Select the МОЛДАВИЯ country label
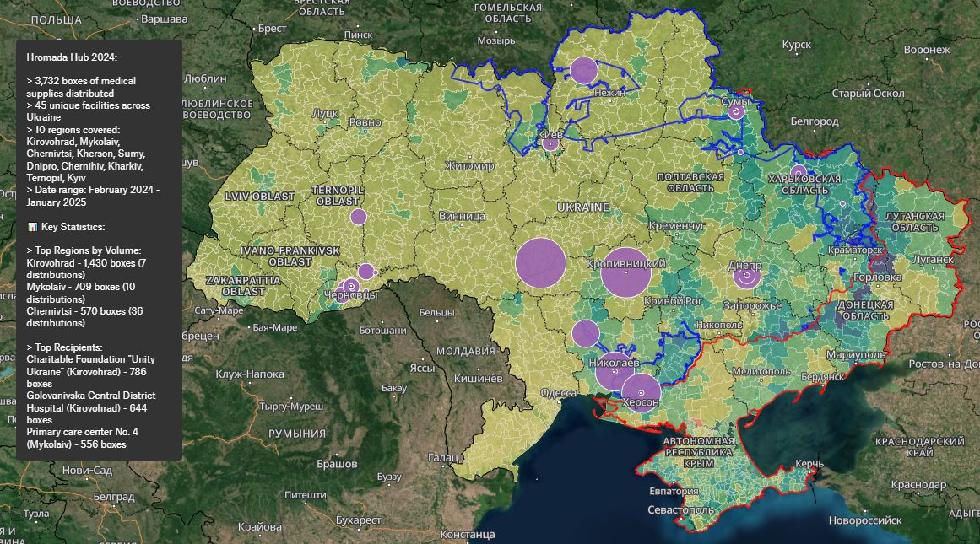The width and height of the screenshot is (980, 544). 466,351
